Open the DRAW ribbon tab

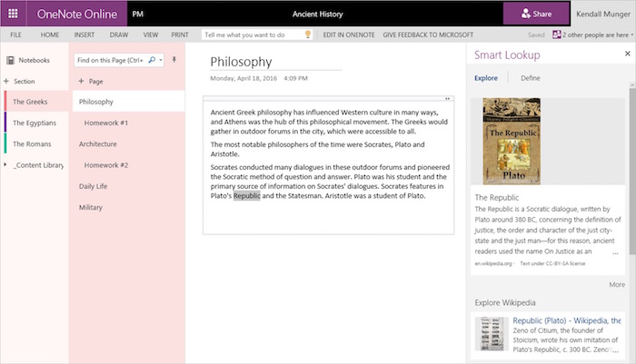pyautogui.click(x=119, y=34)
